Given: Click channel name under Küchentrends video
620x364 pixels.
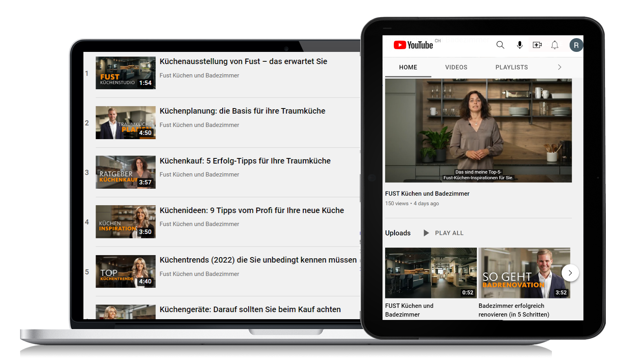Looking at the screenshot, I should 199,274.
